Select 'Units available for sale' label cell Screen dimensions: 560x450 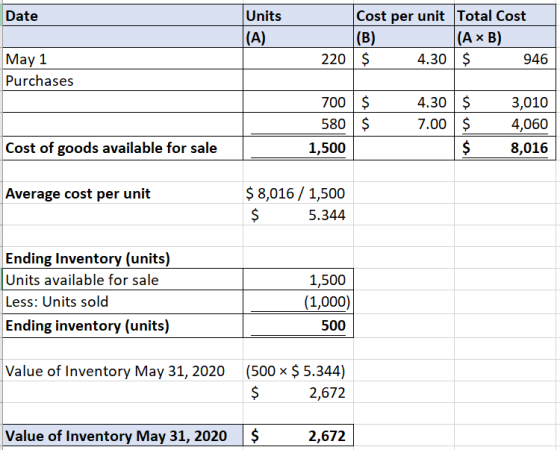pos(123,280)
